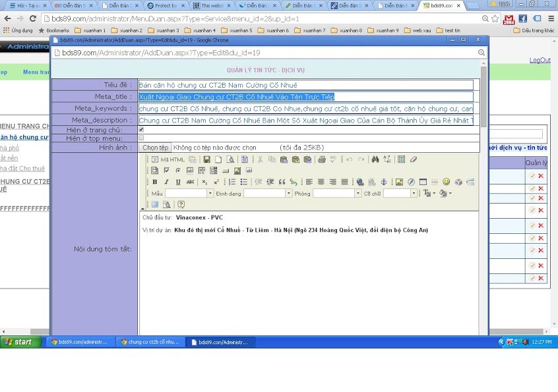The height and width of the screenshot is (392, 558).
Task: Open the Cỡ chữ font size dropdown
Action: tap(414, 193)
